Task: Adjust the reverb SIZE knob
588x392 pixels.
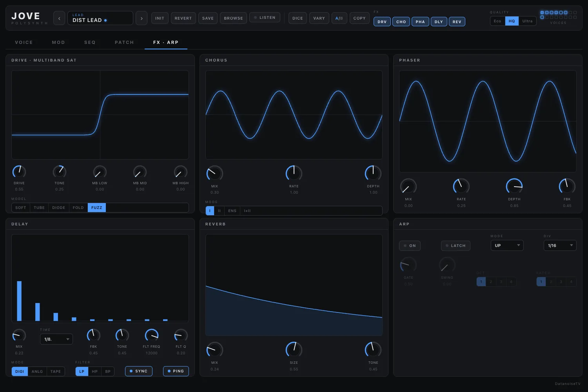Action: [x=294, y=350]
